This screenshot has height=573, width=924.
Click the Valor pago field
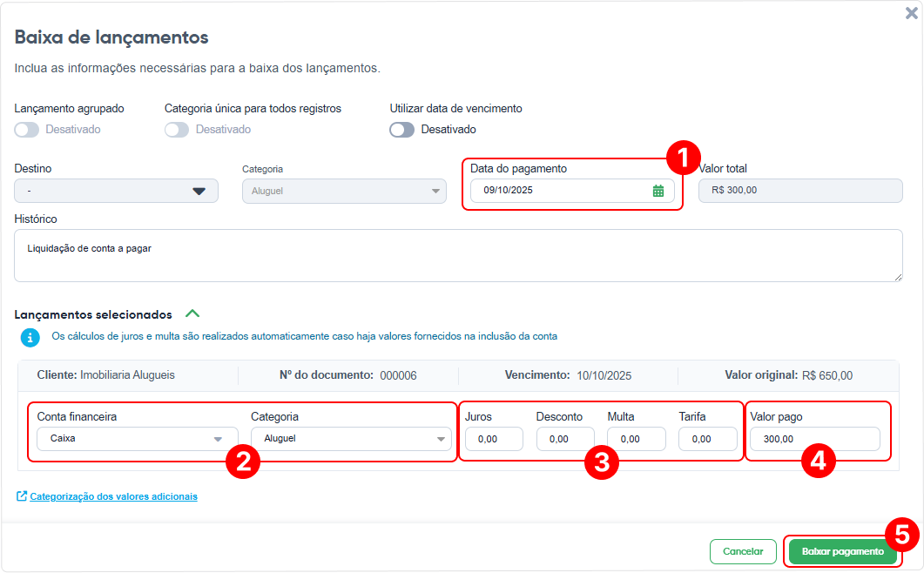tap(815, 439)
